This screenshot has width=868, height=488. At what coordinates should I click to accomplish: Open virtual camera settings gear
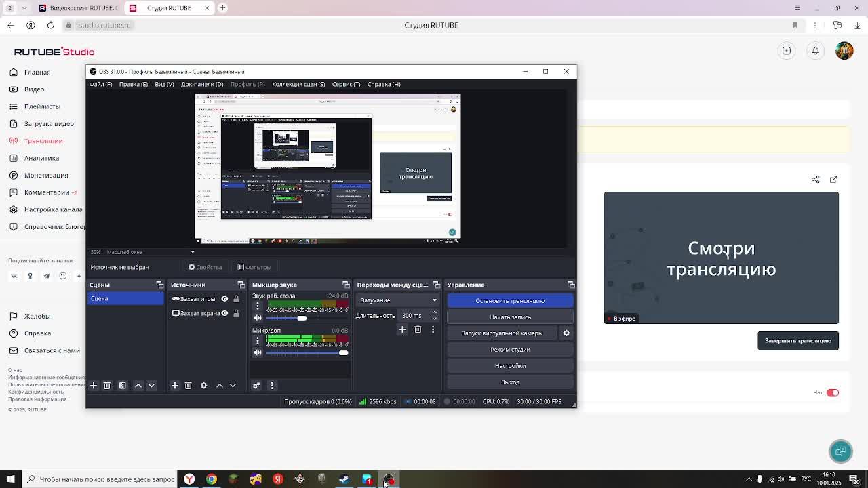click(566, 333)
